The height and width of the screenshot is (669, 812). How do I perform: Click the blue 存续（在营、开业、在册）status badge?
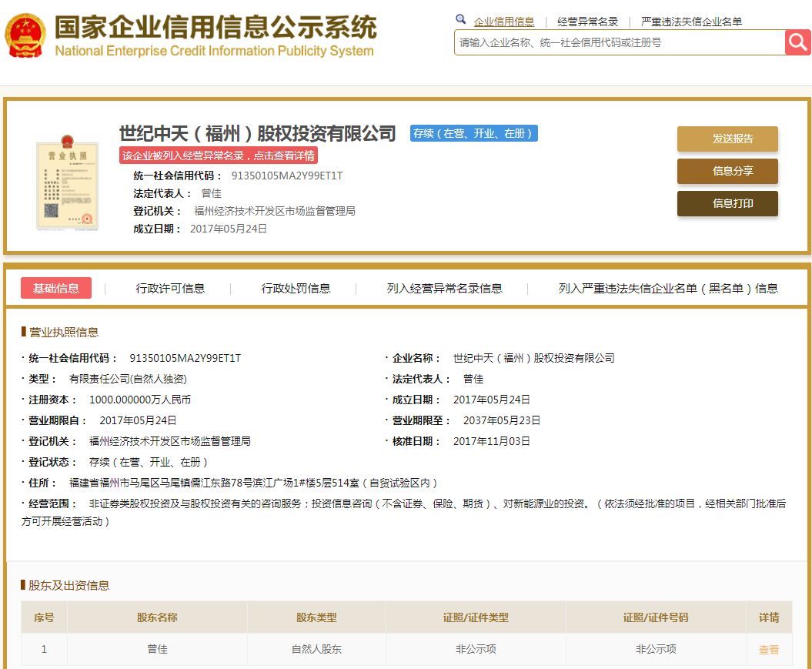473,133
